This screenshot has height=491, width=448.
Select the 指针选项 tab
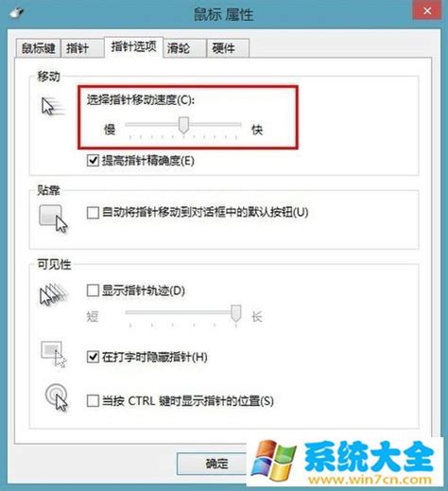click(133, 47)
